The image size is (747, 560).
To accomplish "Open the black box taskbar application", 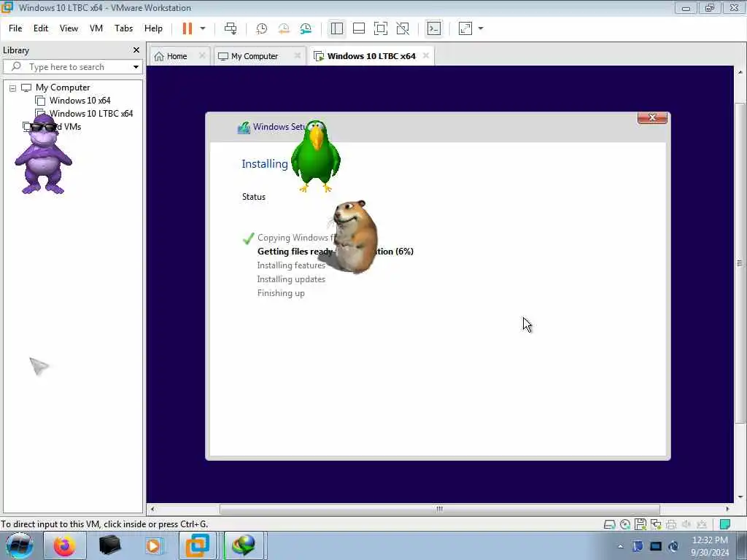I will pyautogui.click(x=109, y=545).
